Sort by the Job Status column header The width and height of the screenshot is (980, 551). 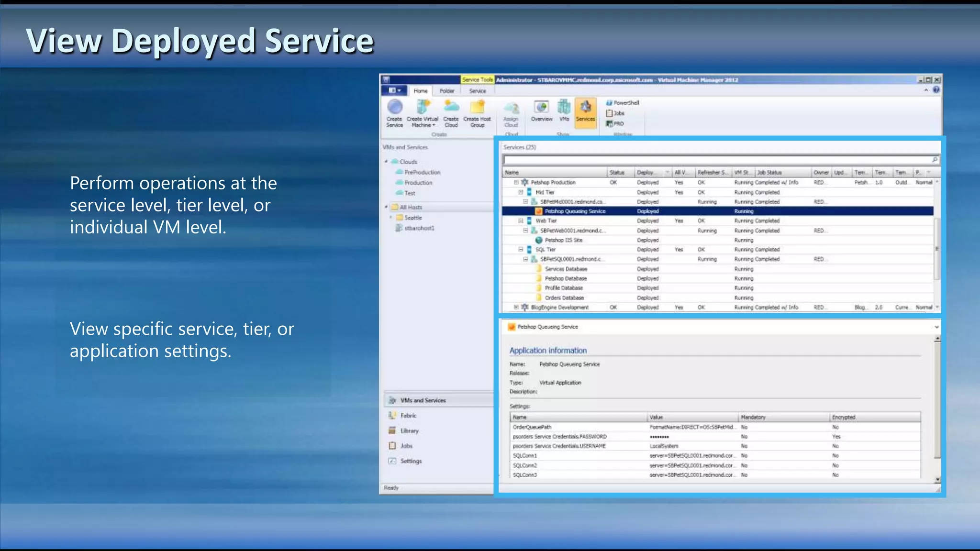783,172
